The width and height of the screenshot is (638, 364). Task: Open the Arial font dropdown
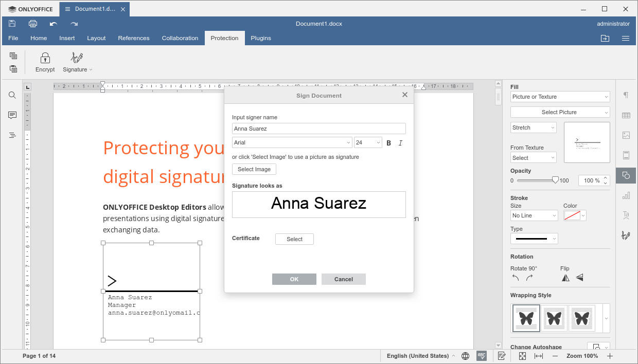click(292, 142)
